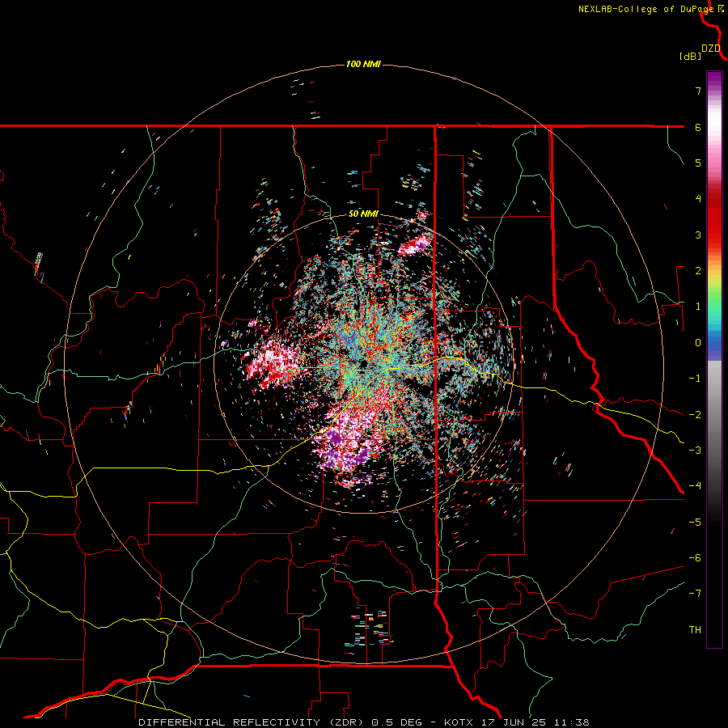Viewport: 728px width, 728px height.
Task: Click the -1 tick label on the scale
Action: tap(695, 379)
